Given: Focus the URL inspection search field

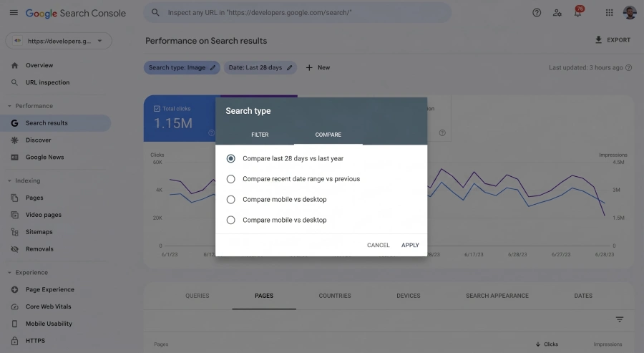Looking at the screenshot, I should click(x=298, y=13).
